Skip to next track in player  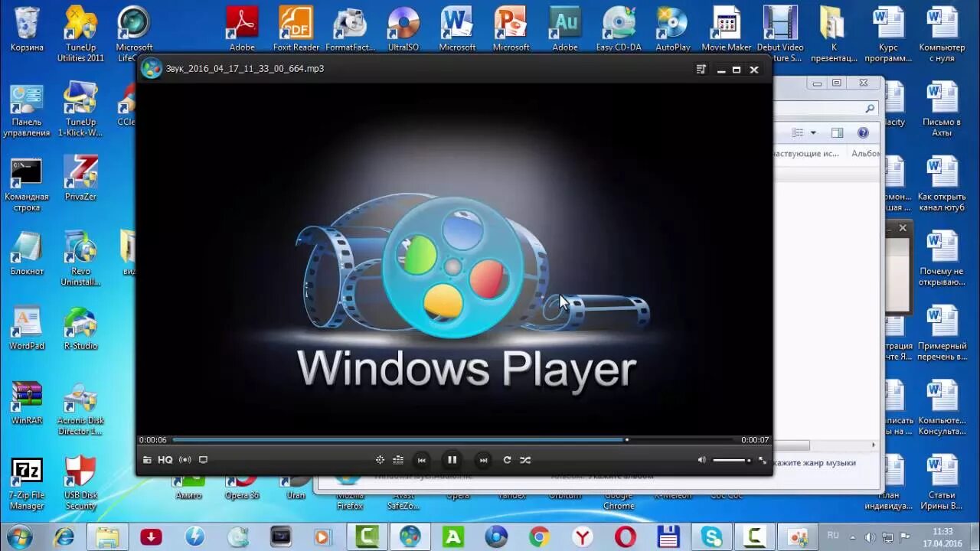coord(483,460)
